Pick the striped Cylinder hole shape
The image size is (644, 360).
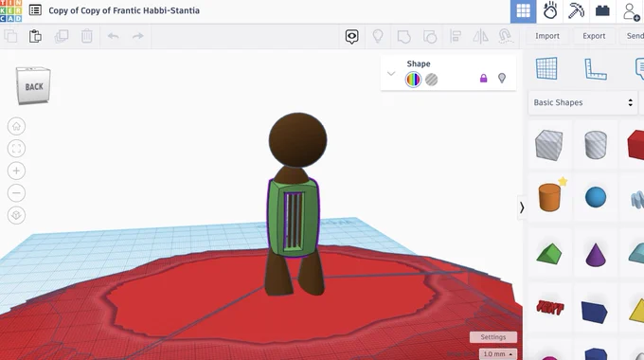[596, 145]
